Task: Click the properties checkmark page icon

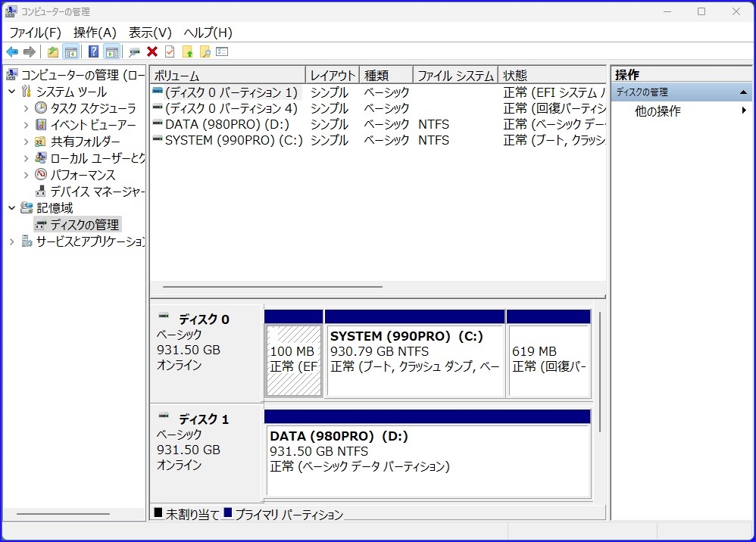Action: pyautogui.click(x=170, y=51)
